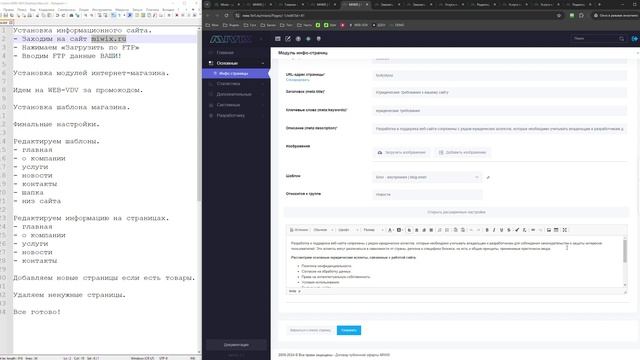Click line 'Все готово!' in text editor window

37,312
